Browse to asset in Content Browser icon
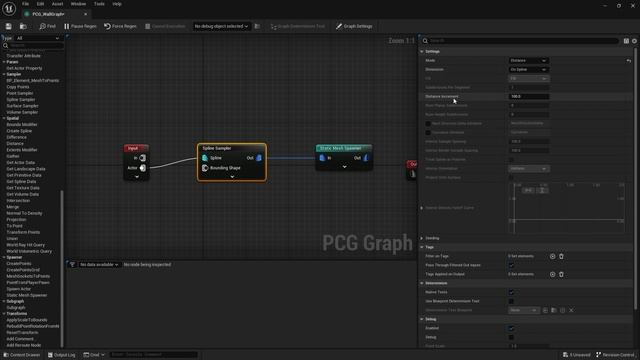Screen dimensions: 640x360 tap(23, 26)
